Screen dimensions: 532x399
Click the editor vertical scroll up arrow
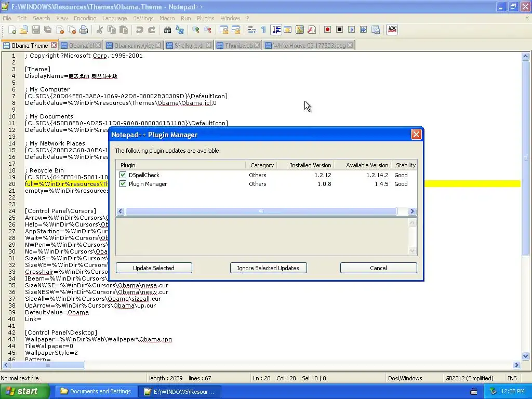tap(526, 57)
